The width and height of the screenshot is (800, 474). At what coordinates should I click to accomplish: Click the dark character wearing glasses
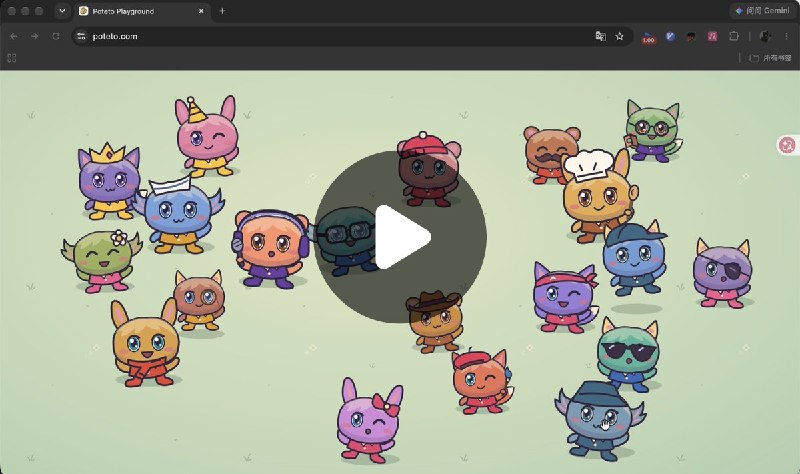345,240
